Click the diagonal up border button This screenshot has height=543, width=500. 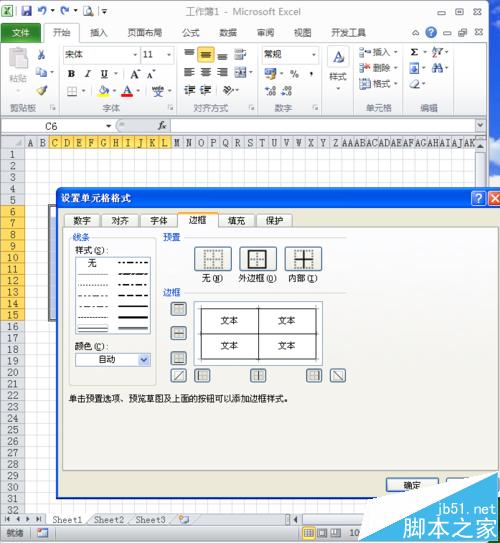(179, 376)
